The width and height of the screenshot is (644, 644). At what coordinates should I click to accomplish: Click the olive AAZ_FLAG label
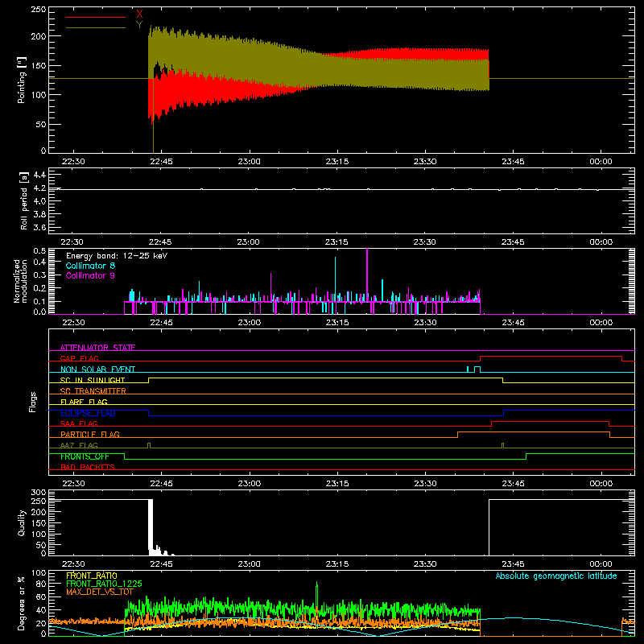click(x=79, y=445)
